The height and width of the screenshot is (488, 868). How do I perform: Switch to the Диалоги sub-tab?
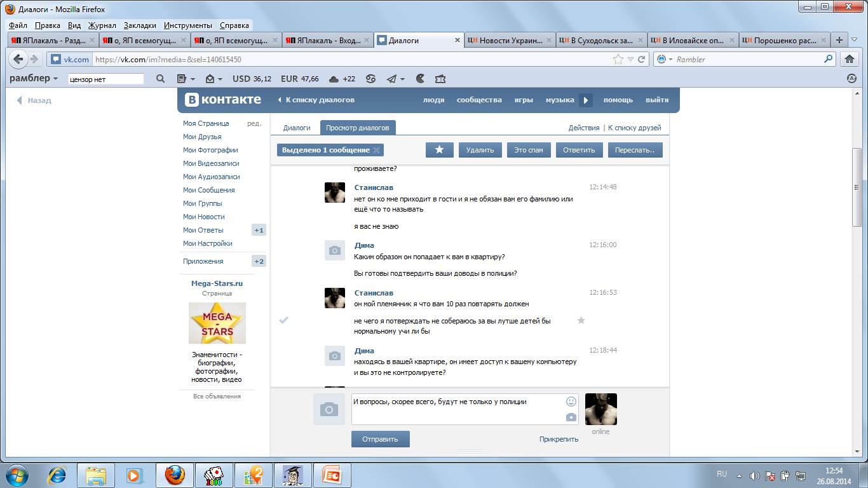297,128
